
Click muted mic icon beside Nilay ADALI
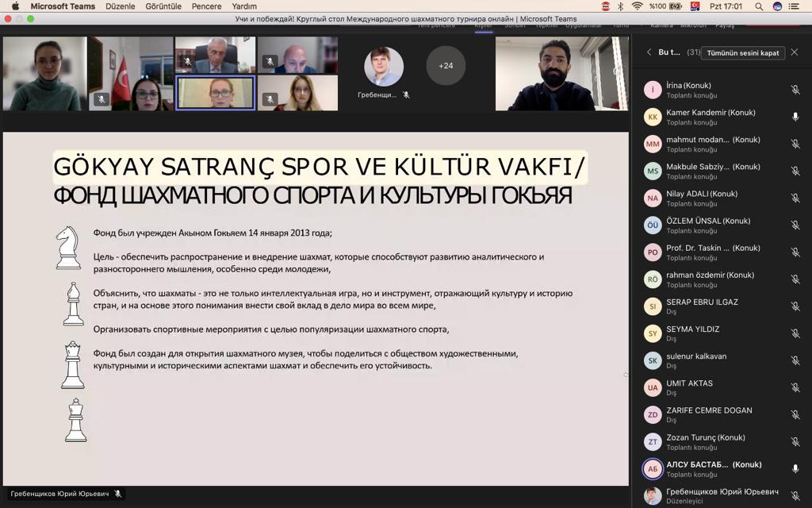[x=795, y=198]
